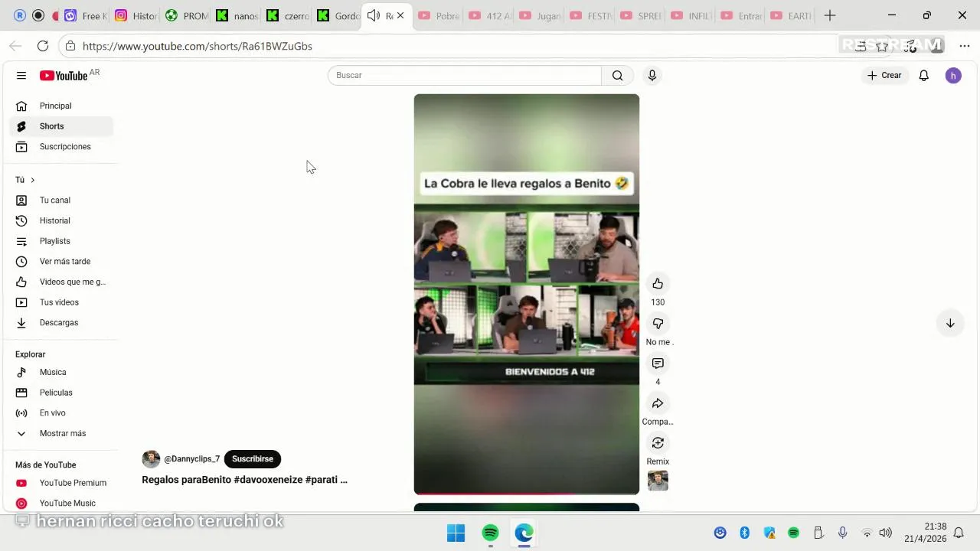This screenshot has width=980, height=551.
Task: Start voice search with the microphone
Action: click(652, 75)
